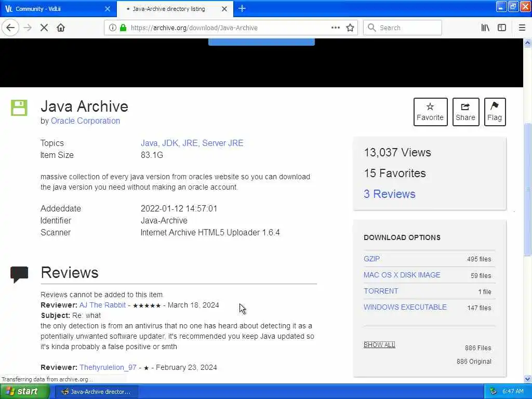
Task: Open the Java topic link
Action: pyautogui.click(x=149, y=143)
